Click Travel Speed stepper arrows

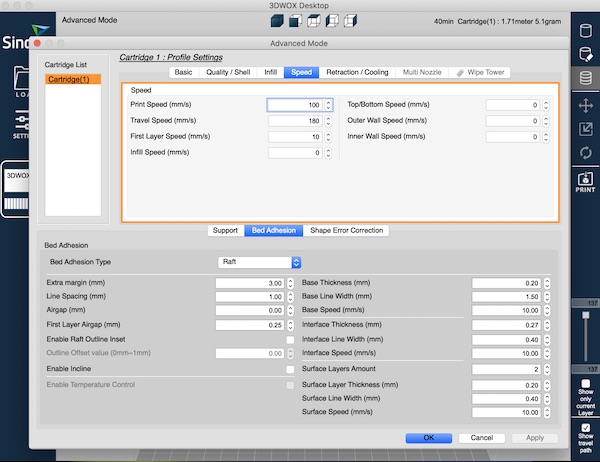328,121
